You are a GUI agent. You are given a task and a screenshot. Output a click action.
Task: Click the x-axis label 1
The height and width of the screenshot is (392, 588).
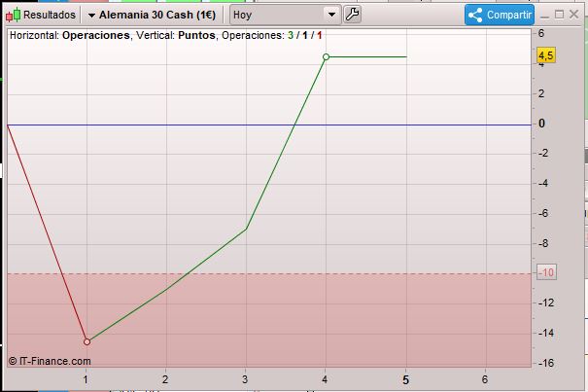(86, 379)
